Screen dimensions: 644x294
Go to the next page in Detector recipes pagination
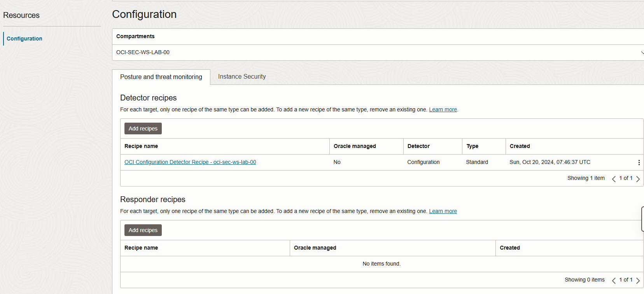click(x=638, y=179)
